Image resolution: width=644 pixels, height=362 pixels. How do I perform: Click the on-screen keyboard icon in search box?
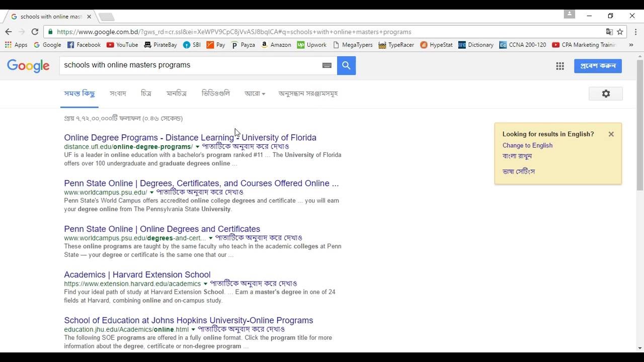(327, 65)
